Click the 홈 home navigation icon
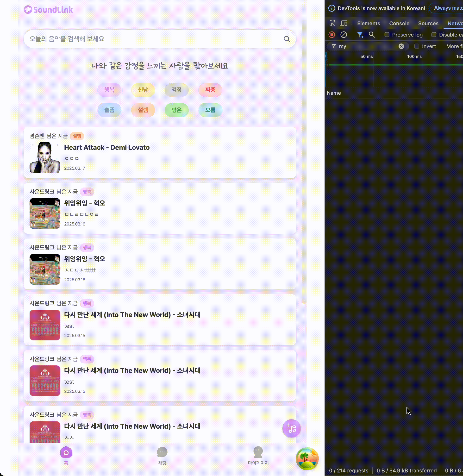Screen dimensions: 463x476 pyautogui.click(x=66, y=452)
